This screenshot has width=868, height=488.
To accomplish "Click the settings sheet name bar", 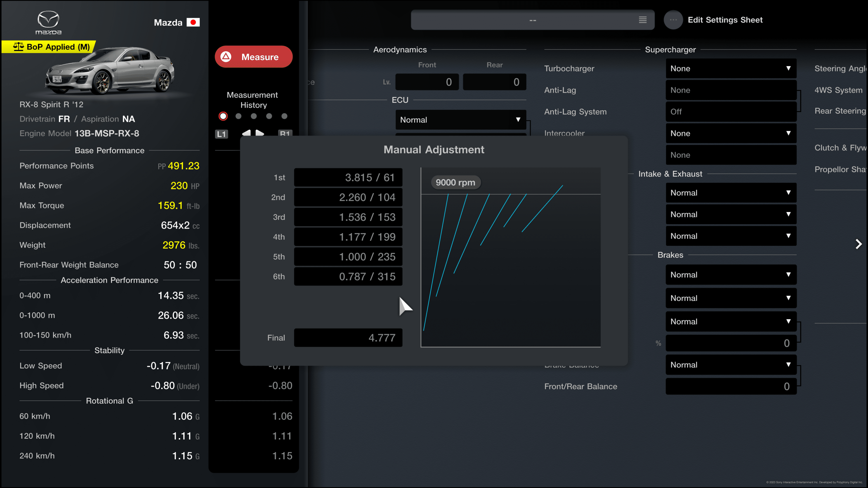I will (x=532, y=20).
